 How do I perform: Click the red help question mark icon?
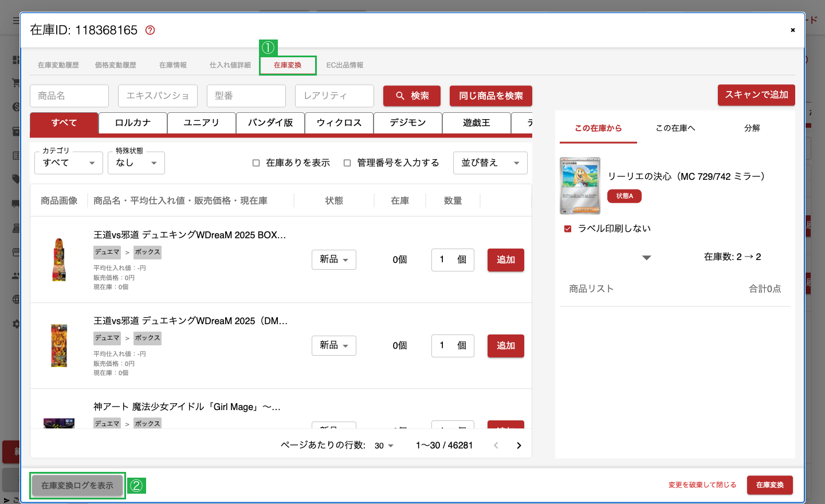pyautogui.click(x=150, y=30)
